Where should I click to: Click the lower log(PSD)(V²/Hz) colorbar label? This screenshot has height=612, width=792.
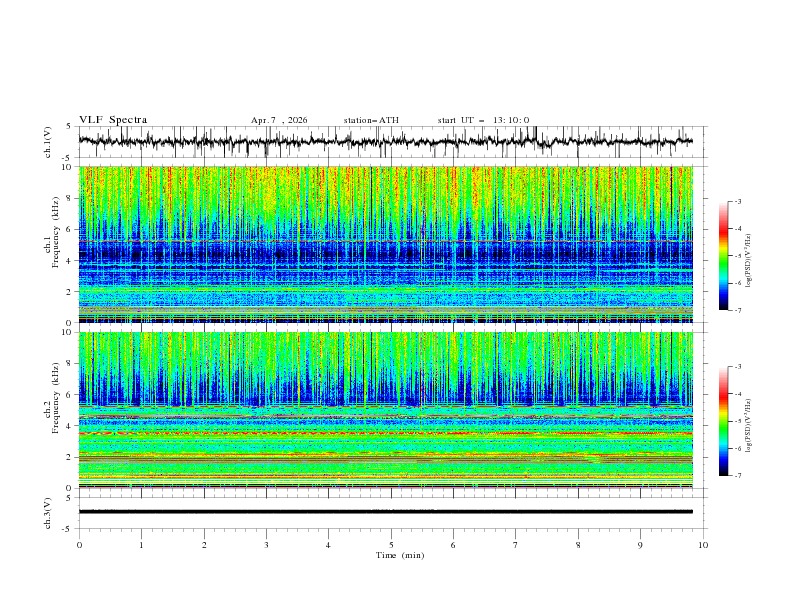tap(749, 425)
